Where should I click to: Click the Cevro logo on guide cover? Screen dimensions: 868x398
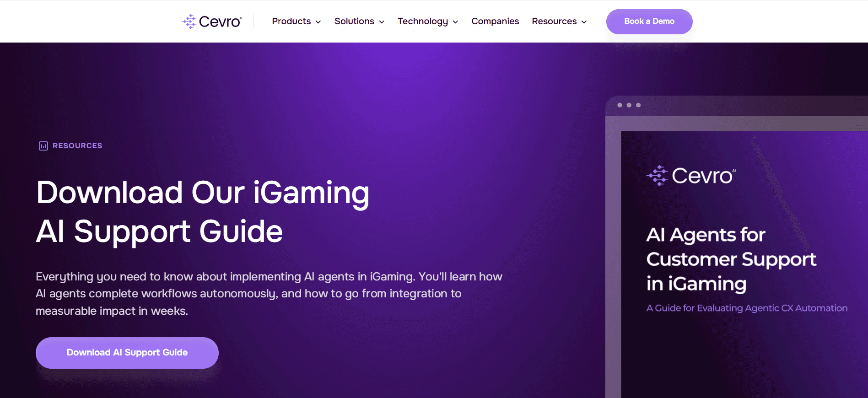[691, 176]
